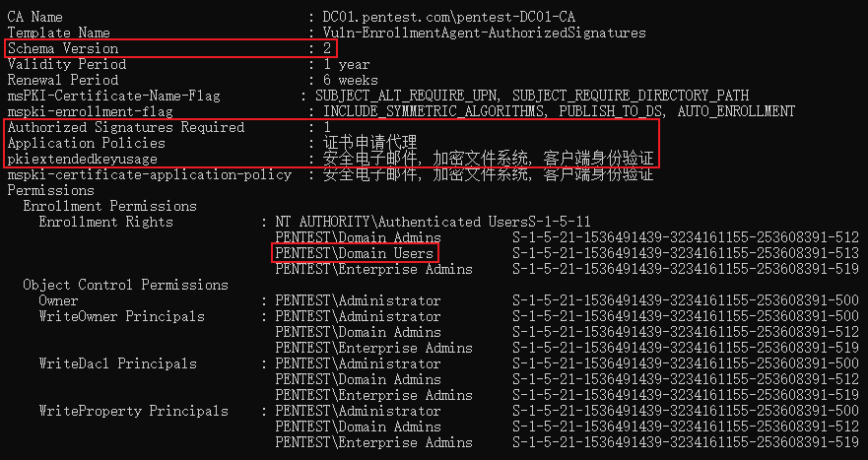Click NT AUTHORITY\Authenticated Users entry
Image resolution: width=868 pixels, height=460 pixels.
[x=401, y=222]
